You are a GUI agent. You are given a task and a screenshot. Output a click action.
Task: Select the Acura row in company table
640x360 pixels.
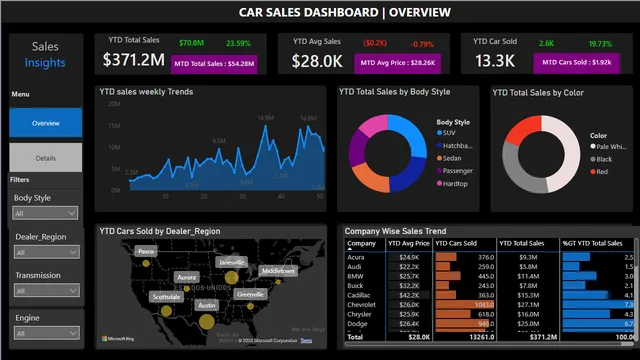click(x=490, y=257)
